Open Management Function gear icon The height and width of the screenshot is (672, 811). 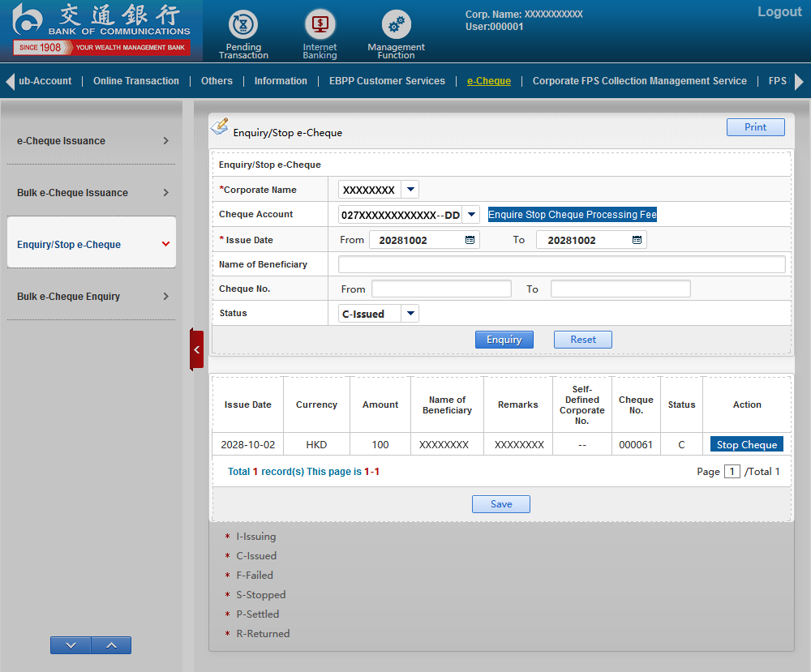(x=397, y=24)
